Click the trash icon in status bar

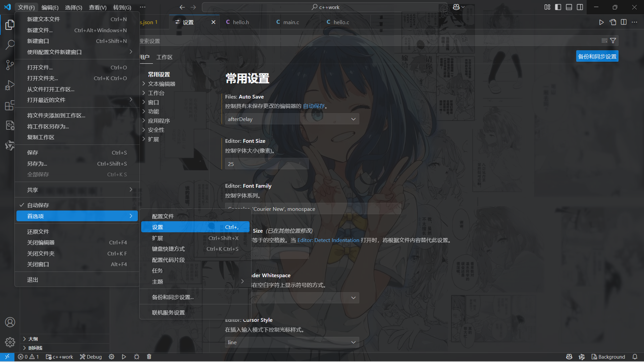coord(149,357)
